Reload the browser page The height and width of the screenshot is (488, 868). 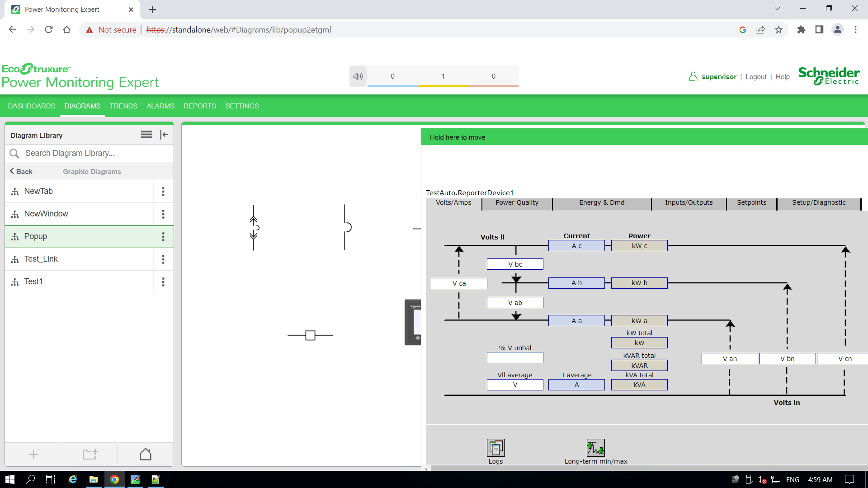49,30
